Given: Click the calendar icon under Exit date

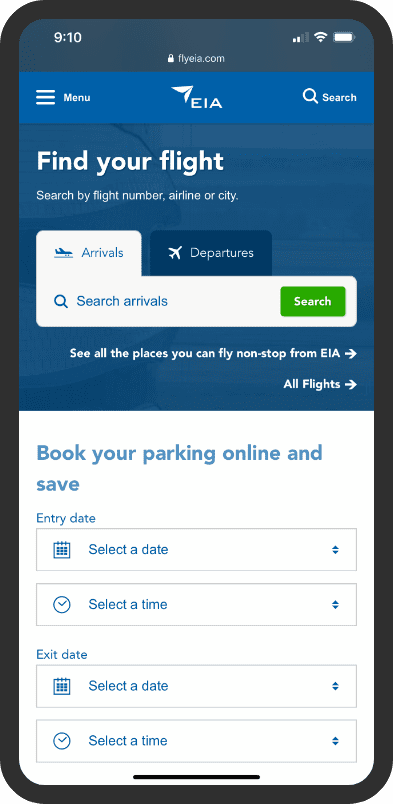Looking at the screenshot, I should (62, 686).
